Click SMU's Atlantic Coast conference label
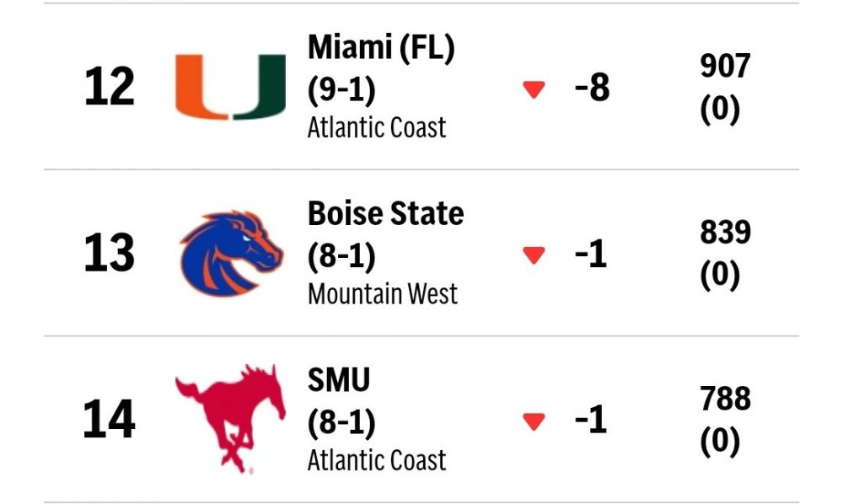Screen dimensions: 843x504 [x=377, y=460]
